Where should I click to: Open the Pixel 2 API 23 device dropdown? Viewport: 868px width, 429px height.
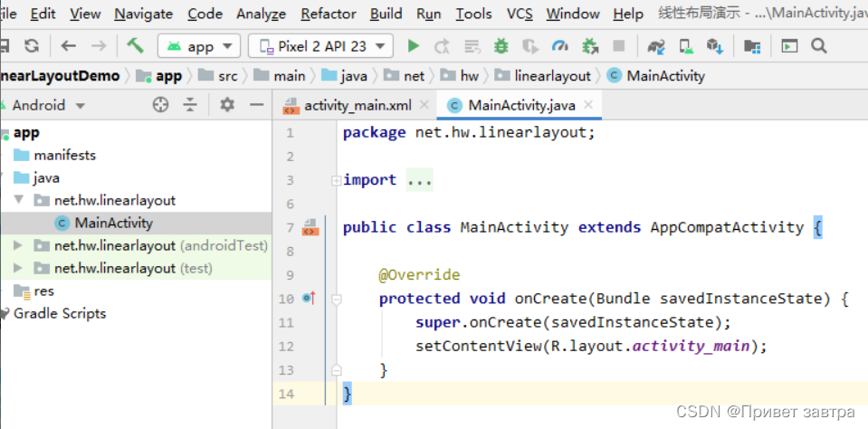tap(320, 46)
